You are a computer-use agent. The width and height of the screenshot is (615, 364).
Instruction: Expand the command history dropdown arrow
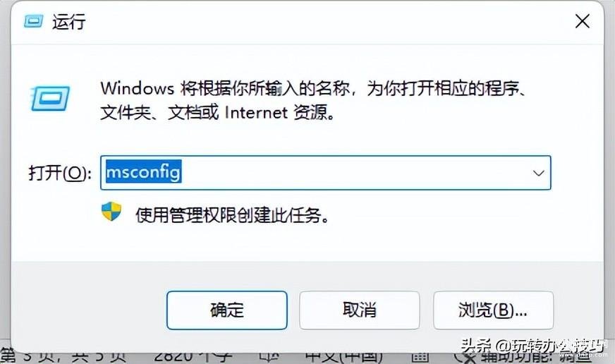[x=539, y=173]
